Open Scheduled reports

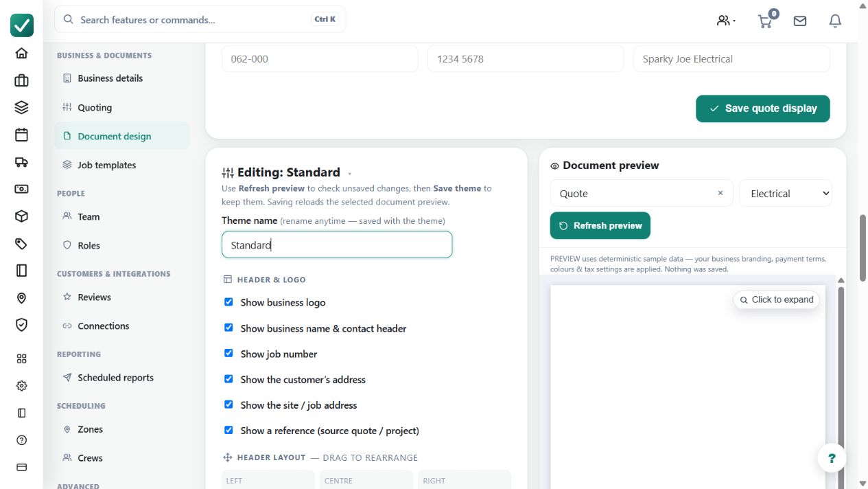click(122, 377)
